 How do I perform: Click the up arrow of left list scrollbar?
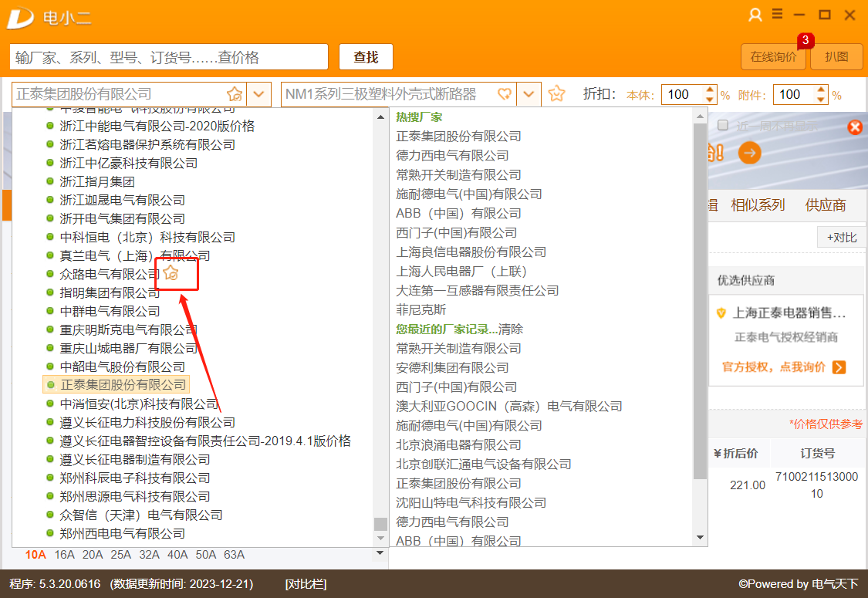click(380, 117)
